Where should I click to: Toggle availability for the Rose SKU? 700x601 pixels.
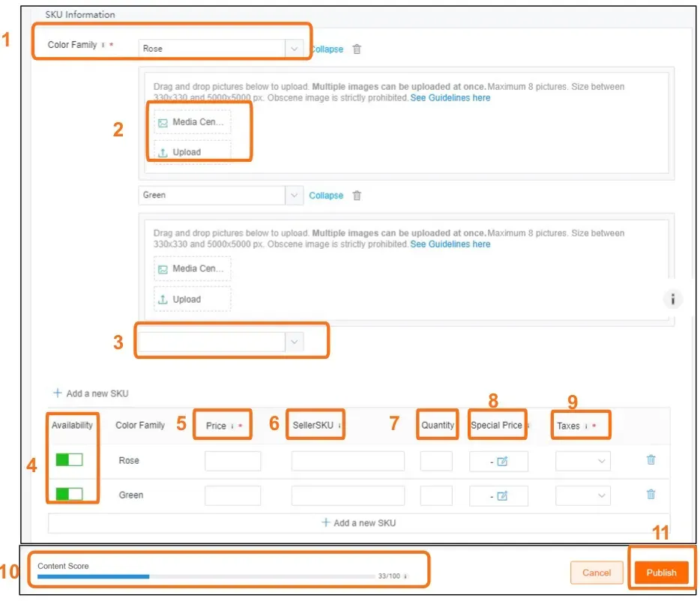click(x=69, y=459)
